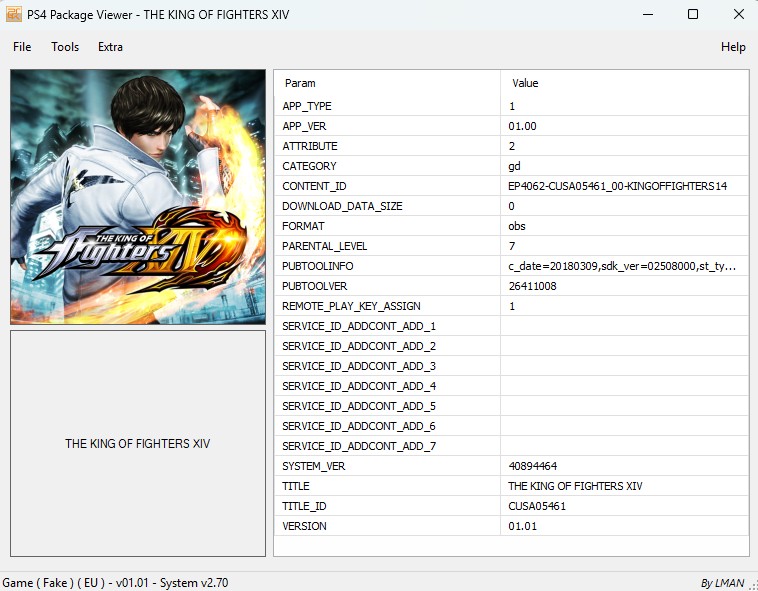The image size is (758, 591).
Task: Select the CONTENT_ID parameter
Action: click(x=314, y=186)
